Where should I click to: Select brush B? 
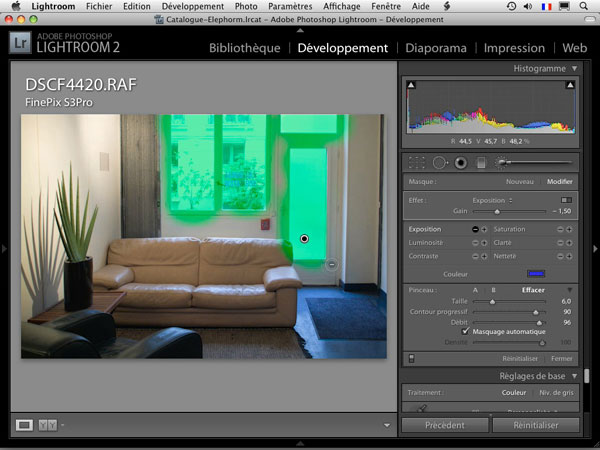click(x=493, y=290)
